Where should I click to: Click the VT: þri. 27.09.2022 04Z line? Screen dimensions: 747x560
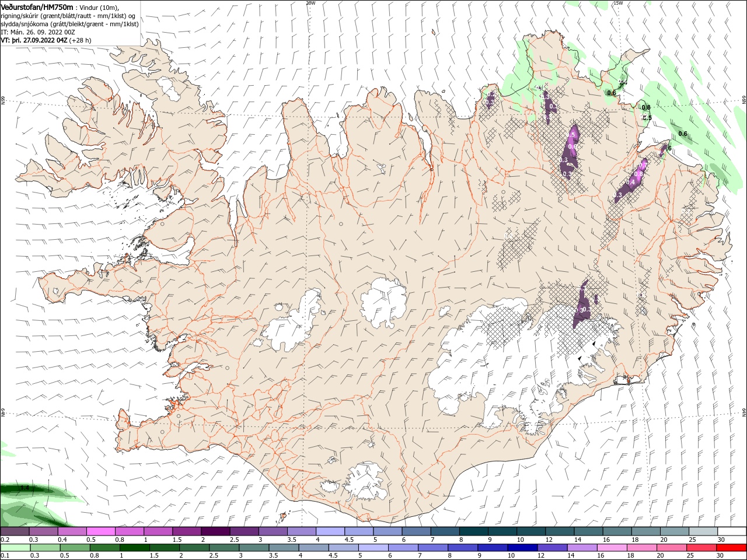(x=34, y=40)
